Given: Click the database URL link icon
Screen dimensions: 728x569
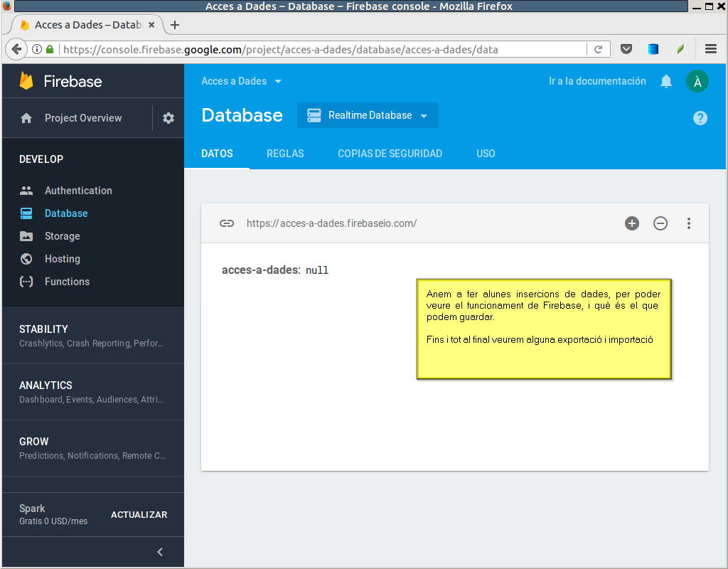Looking at the screenshot, I should [227, 223].
